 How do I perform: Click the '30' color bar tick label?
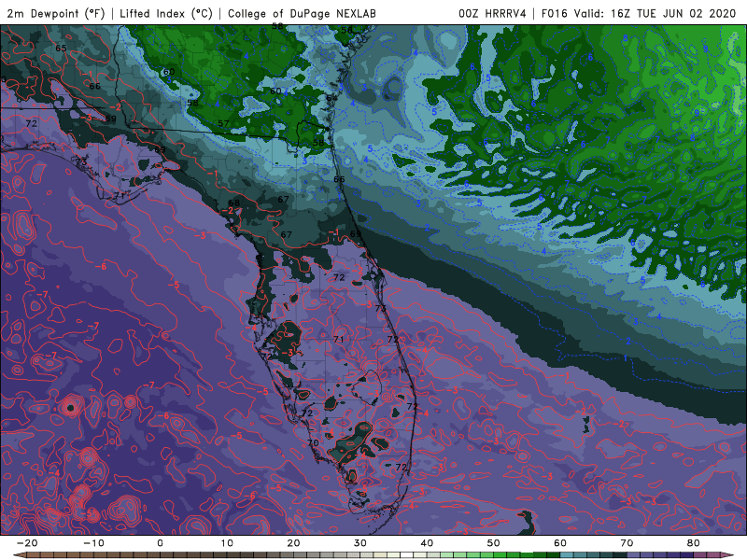click(x=360, y=543)
